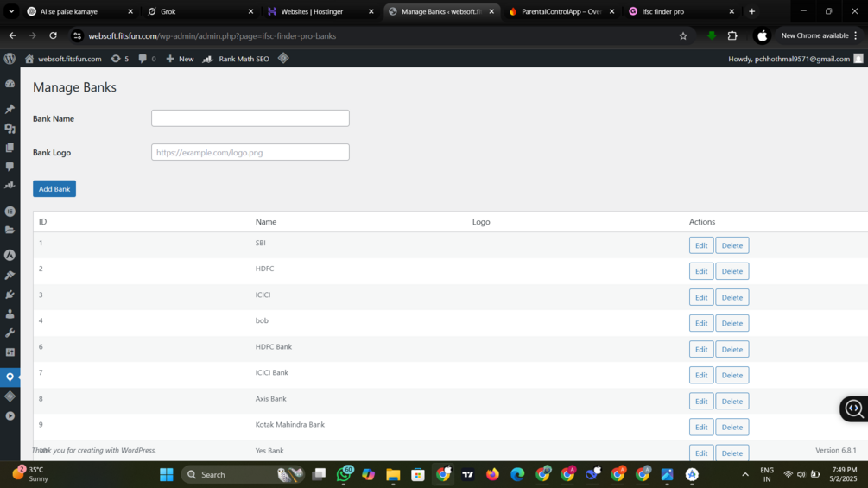Open the Media library sidebar icon
This screenshot has width=868, height=488.
[10, 129]
